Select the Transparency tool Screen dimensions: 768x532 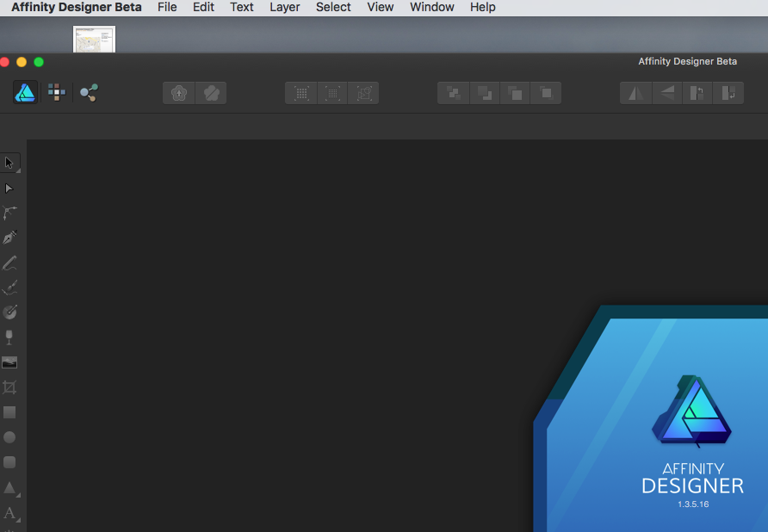click(x=9, y=337)
